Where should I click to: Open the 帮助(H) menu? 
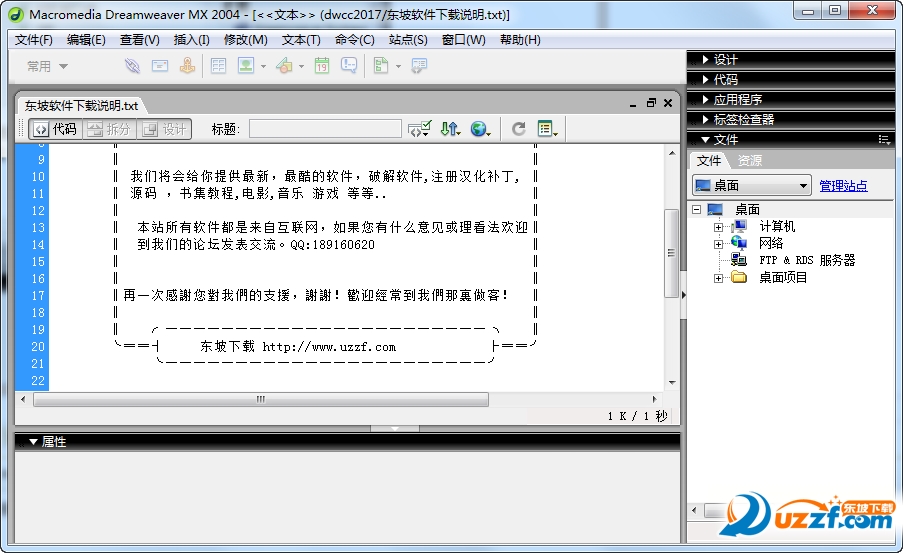point(520,40)
